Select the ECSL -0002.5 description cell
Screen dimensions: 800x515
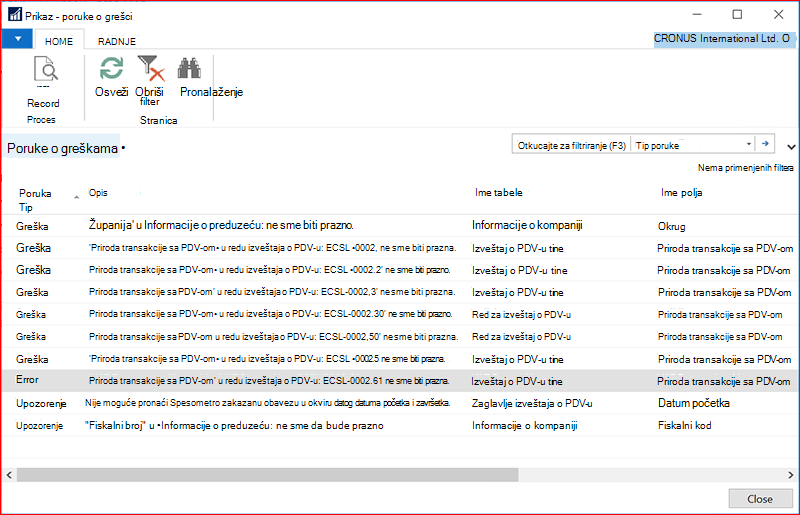(x=267, y=359)
